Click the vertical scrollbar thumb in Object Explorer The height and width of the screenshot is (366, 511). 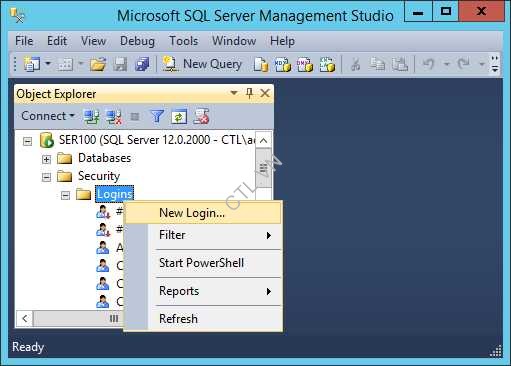tap(263, 168)
